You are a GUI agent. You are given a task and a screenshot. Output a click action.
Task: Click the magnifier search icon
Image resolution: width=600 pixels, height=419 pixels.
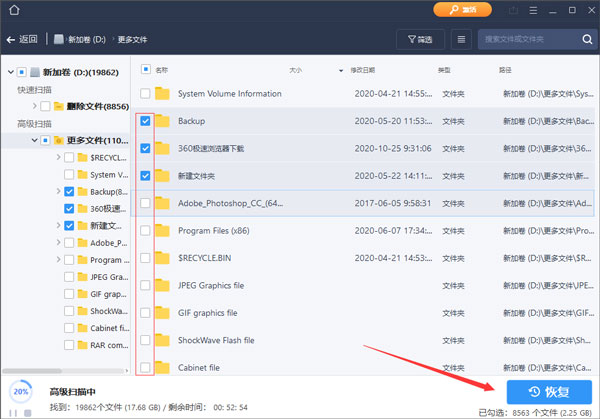pos(585,40)
